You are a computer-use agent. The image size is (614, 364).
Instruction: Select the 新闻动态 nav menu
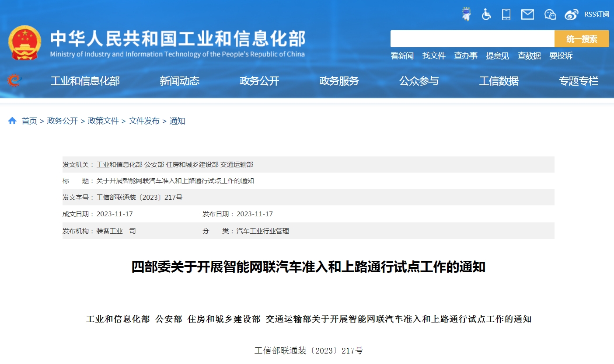coord(179,81)
